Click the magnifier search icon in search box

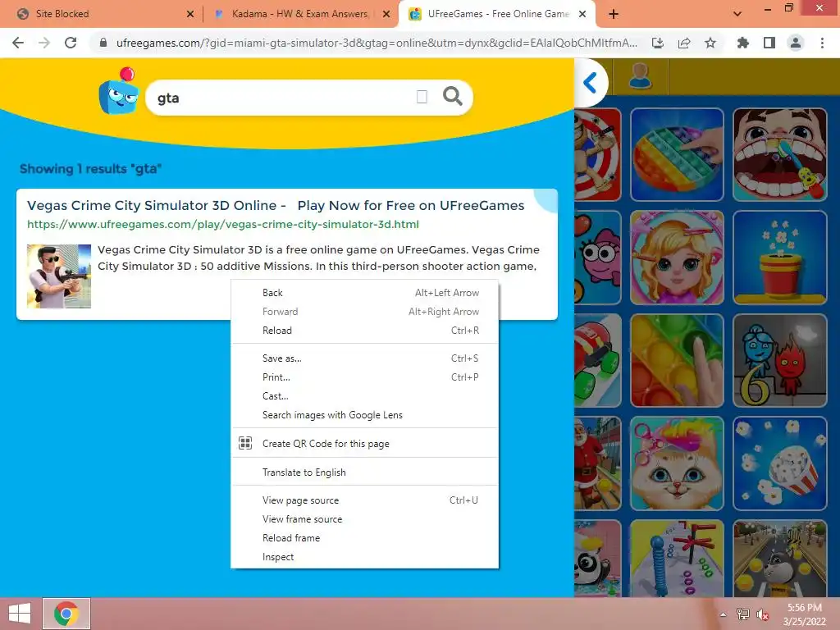click(453, 97)
